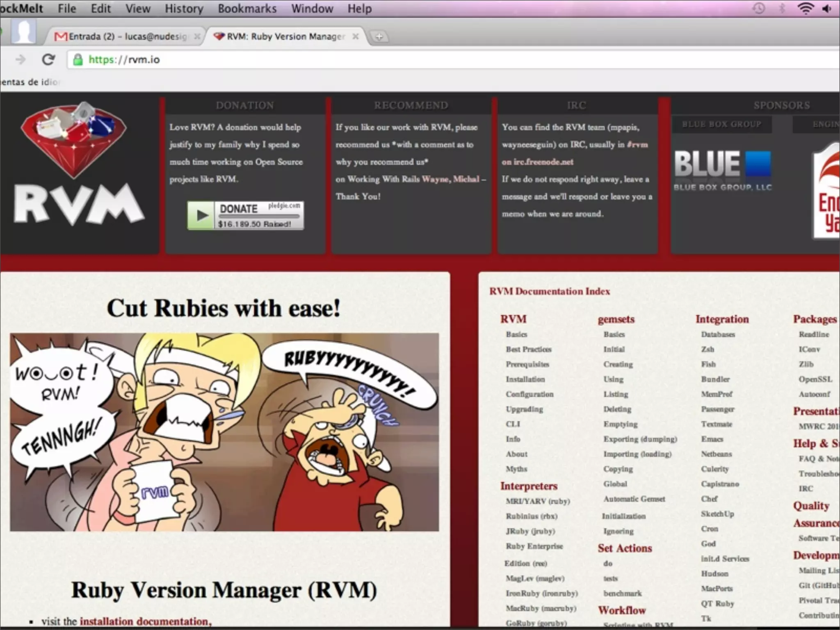
Task: Open the Readline packages link
Action: [814, 334]
